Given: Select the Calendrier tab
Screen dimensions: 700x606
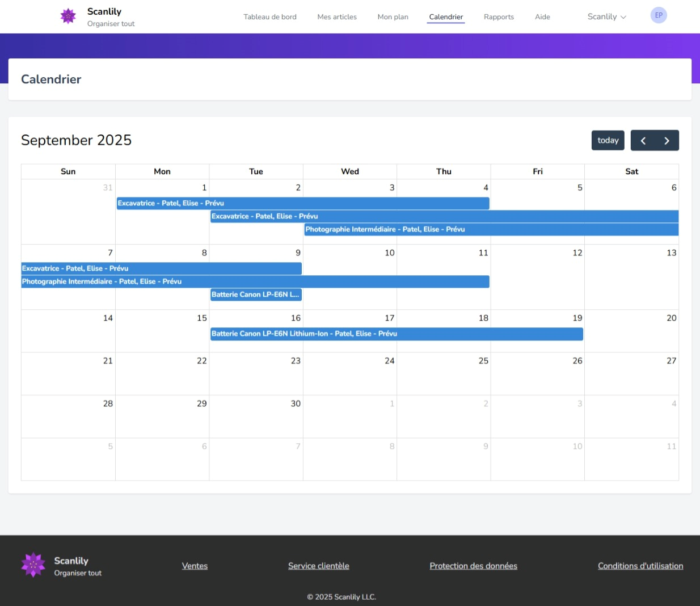Looking at the screenshot, I should [446, 16].
